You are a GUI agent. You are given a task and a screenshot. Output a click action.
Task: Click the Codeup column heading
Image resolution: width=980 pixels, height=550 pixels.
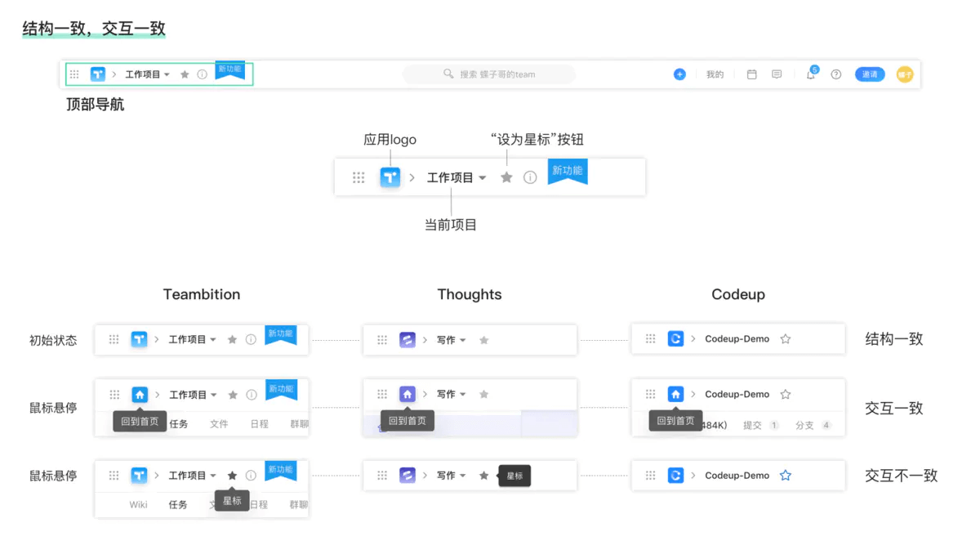(738, 294)
